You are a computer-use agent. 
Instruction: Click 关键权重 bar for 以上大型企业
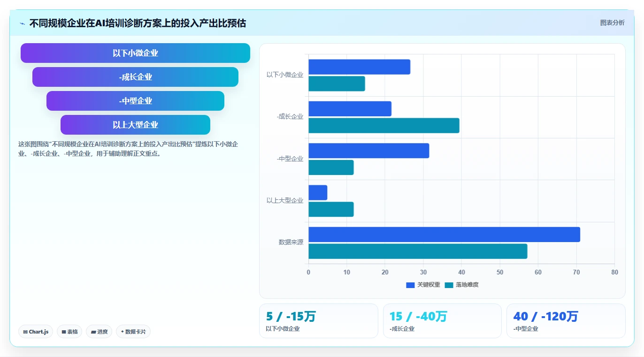(x=318, y=193)
